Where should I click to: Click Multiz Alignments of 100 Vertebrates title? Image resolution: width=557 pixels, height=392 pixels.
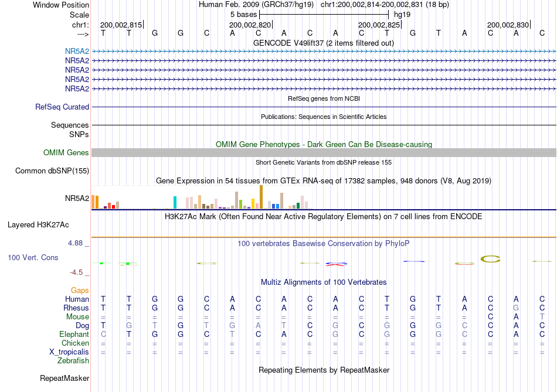(324, 282)
